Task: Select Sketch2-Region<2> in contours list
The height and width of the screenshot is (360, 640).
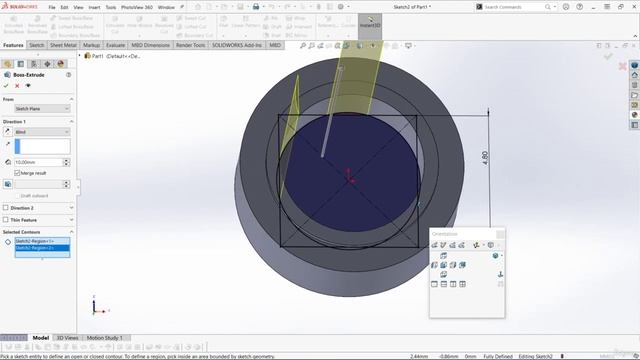Action: coord(42,248)
